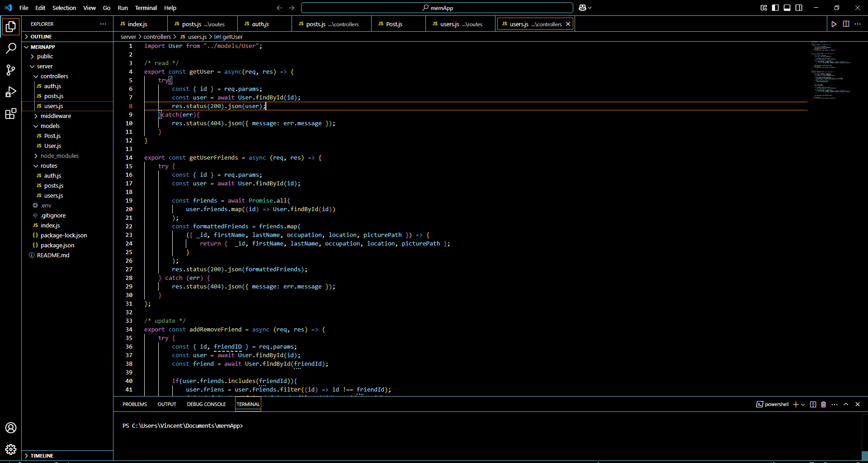Image resolution: width=868 pixels, height=463 pixels.
Task: Open package.json in the explorer
Action: (x=57, y=246)
